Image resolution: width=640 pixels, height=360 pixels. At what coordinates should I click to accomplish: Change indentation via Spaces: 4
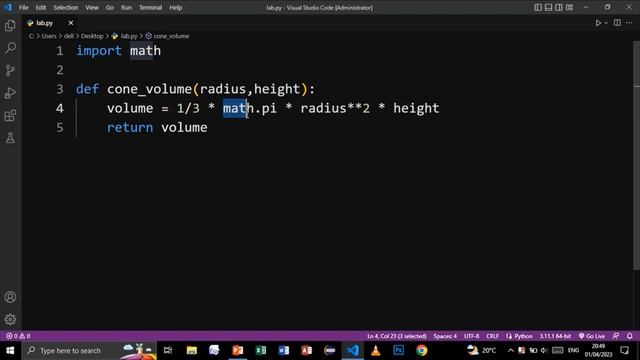point(445,336)
